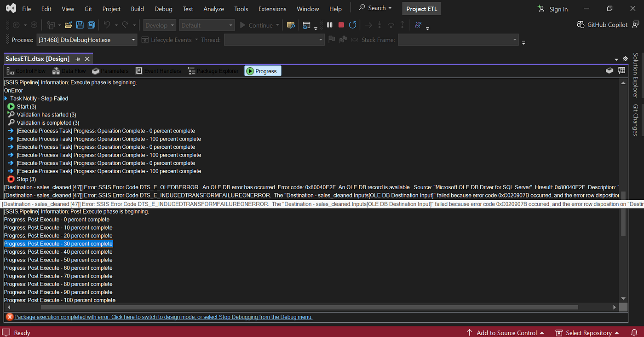Screen dimensions: 644x337
Task: Switch to the Event Handlers tab
Action: pyautogui.click(x=158, y=71)
